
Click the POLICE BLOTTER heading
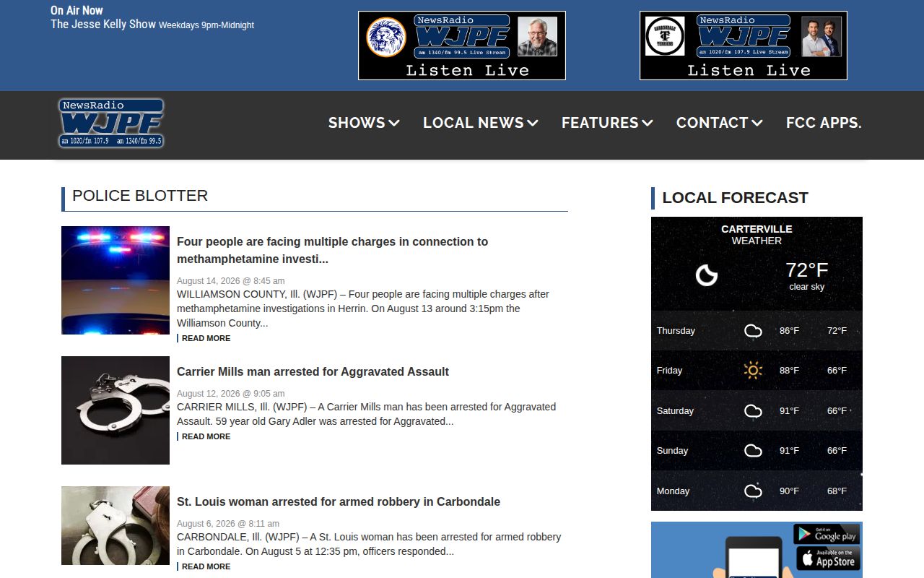140,196
